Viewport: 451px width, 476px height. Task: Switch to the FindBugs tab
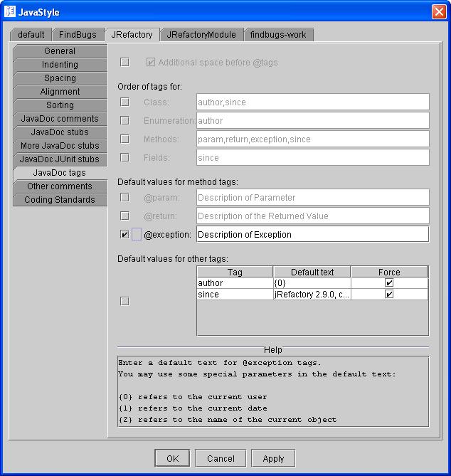click(x=78, y=34)
